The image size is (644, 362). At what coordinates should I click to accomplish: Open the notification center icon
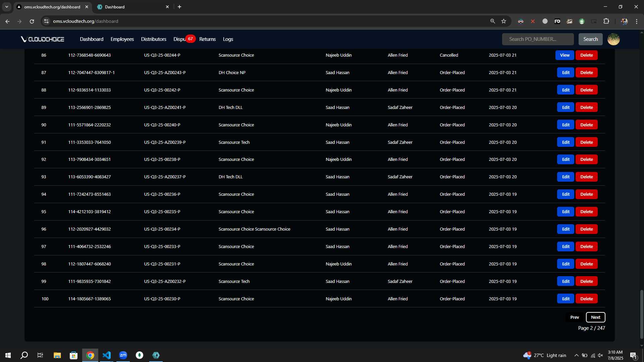click(633, 355)
